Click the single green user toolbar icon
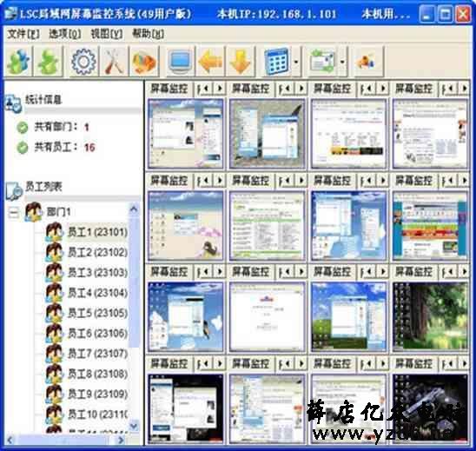This screenshot has width=476, height=451. [49, 62]
